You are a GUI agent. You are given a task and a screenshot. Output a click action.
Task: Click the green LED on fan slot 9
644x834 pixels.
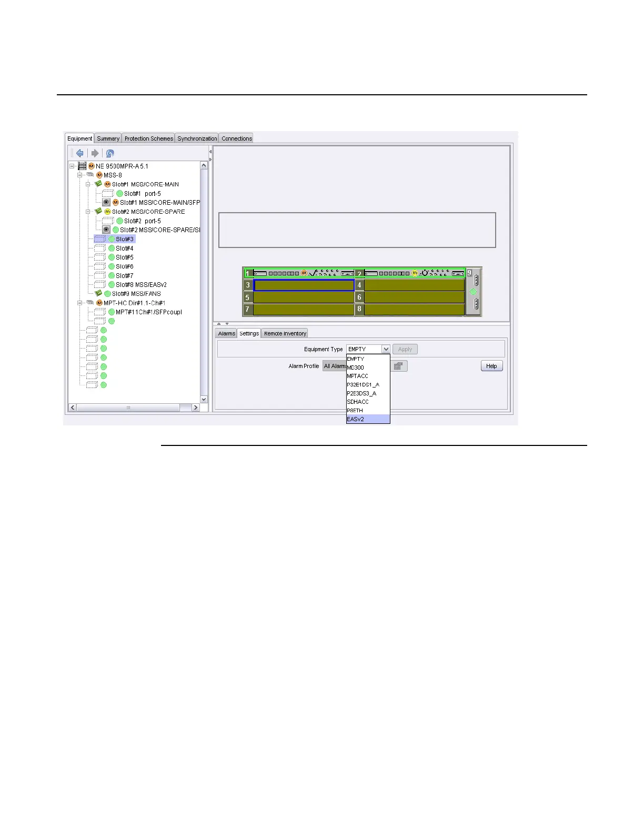[473, 292]
